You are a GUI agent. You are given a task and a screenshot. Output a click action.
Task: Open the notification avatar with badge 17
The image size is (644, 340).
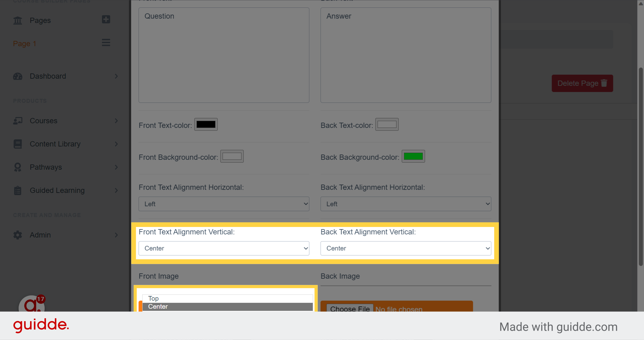click(32, 304)
